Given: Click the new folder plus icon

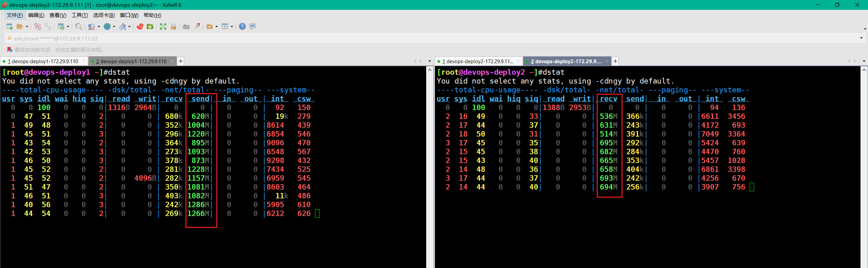Looking at the screenshot, I should click(x=210, y=26).
